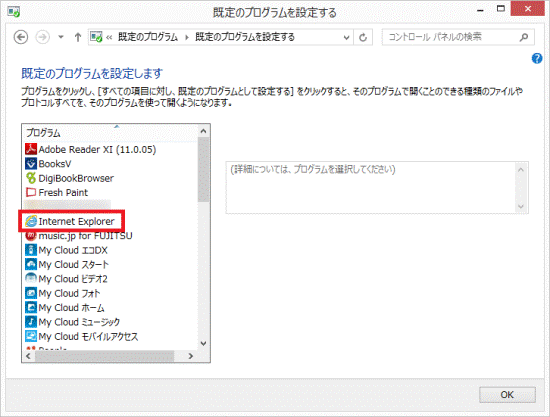The image size is (550, 417).
Task: Expand the address bar history dropdown
Action: (347, 37)
